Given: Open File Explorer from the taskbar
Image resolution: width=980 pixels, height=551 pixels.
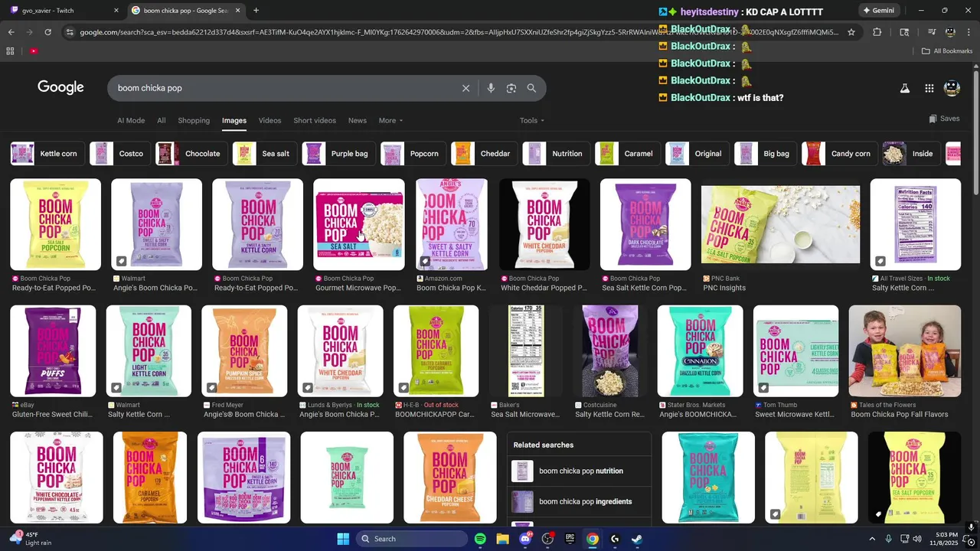Looking at the screenshot, I should 502,539.
